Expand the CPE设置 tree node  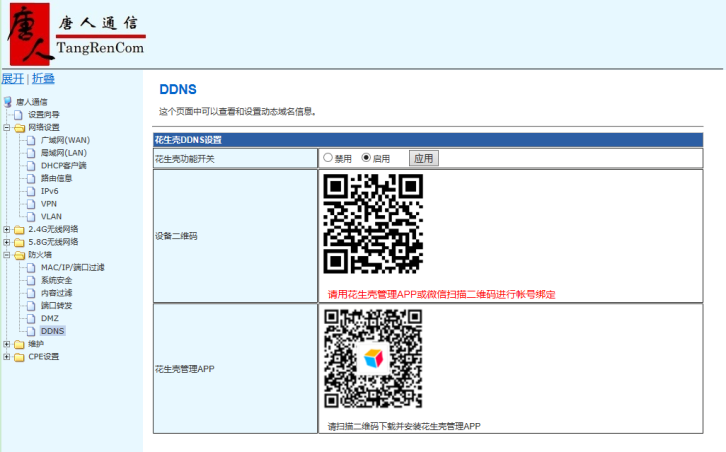(7, 357)
